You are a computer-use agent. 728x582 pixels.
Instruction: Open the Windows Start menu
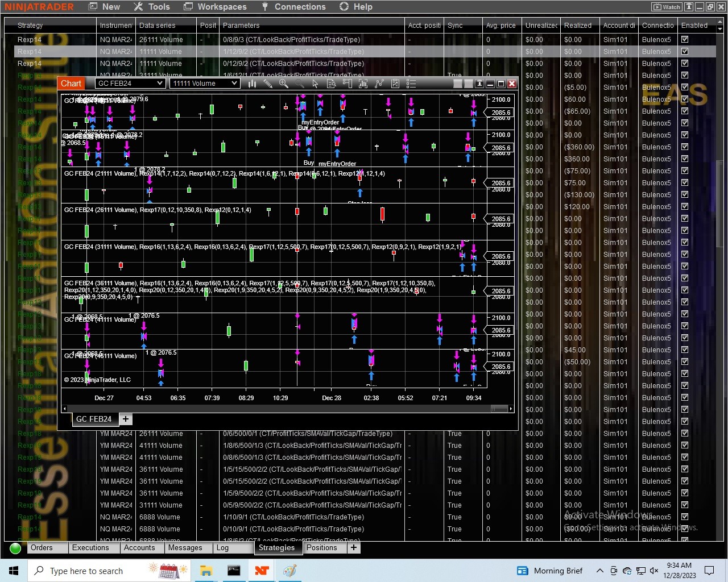pyautogui.click(x=14, y=571)
